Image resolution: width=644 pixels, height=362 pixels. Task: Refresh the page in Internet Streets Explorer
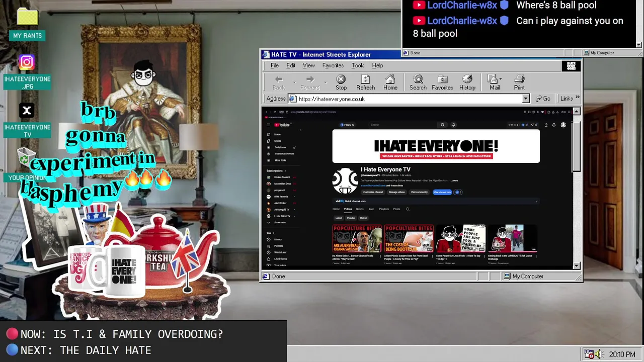click(365, 82)
